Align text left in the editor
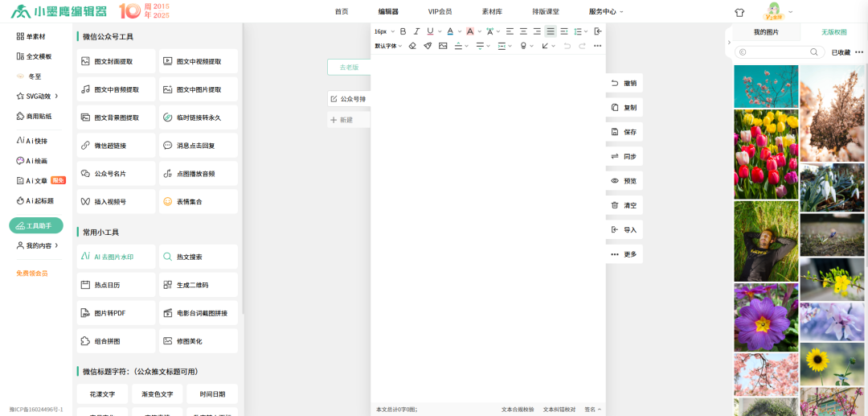 tap(510, 31)
